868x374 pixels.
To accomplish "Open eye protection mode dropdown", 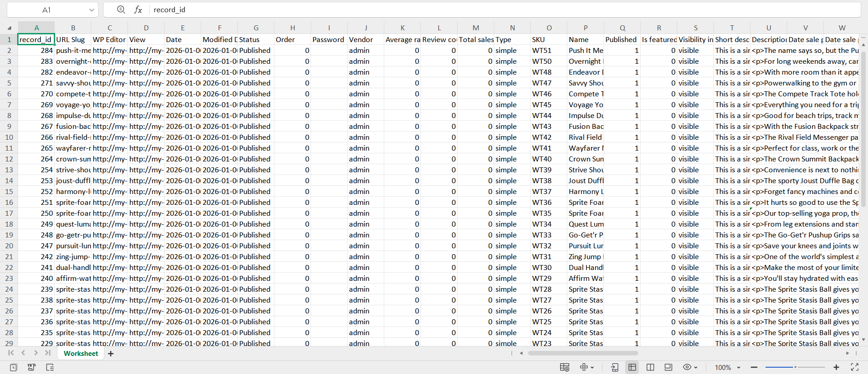I will (695, 367).
